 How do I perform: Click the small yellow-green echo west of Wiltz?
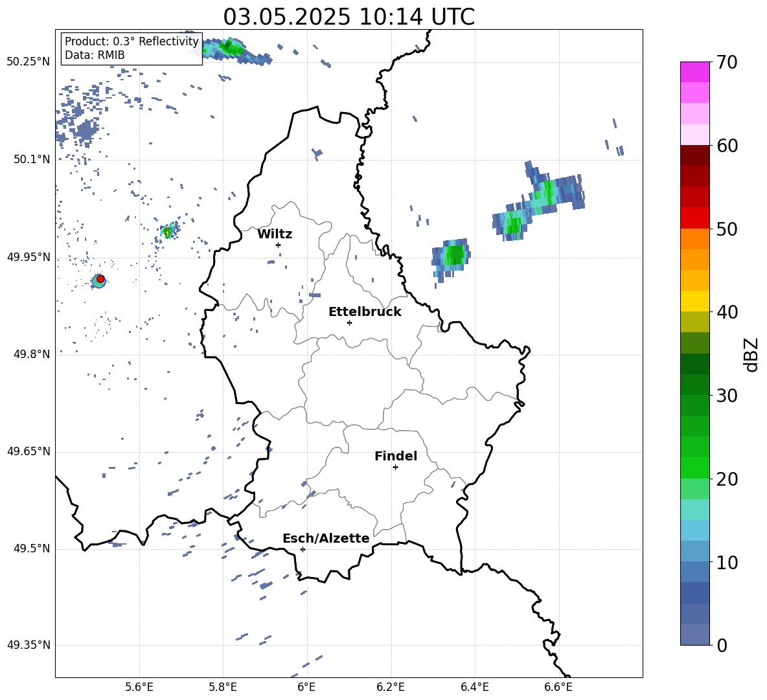168,232
